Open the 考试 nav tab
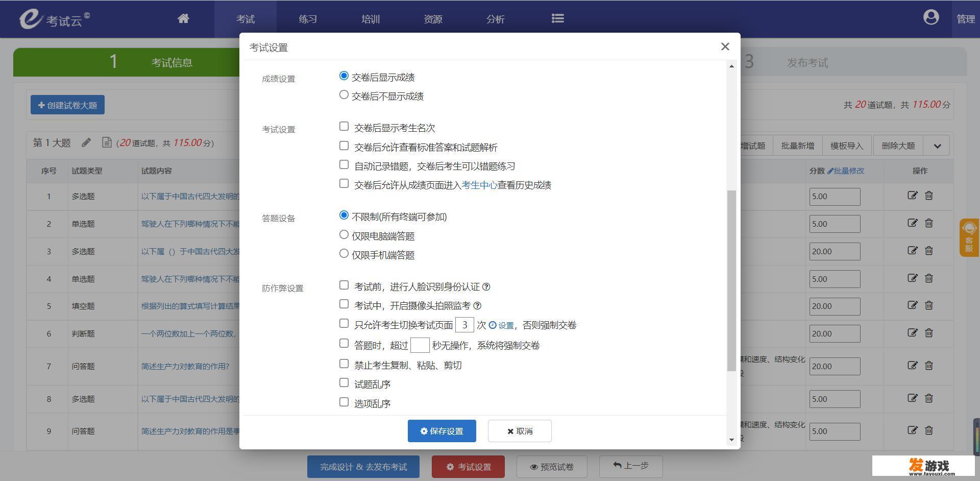980x481 pixels. click(x=246, y=19)
